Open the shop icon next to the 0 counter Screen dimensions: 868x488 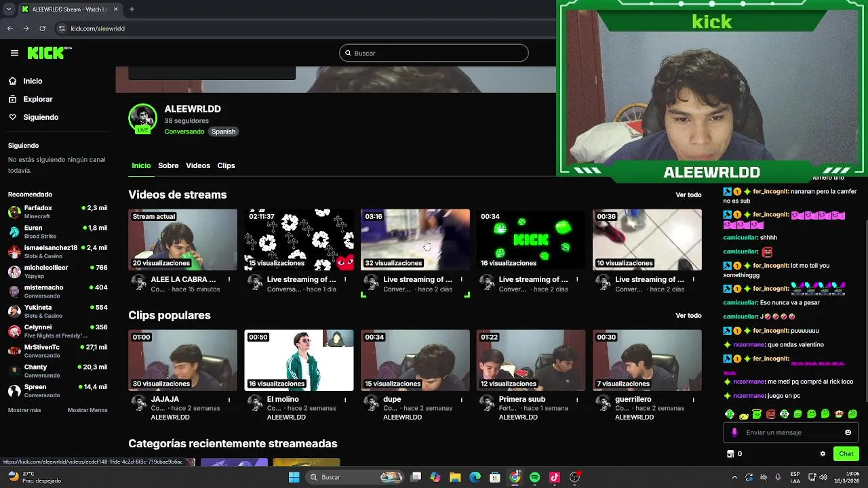point(730,454)
